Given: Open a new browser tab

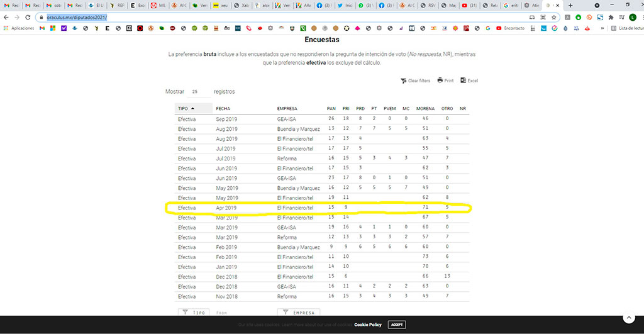Looking at the screenshot, I should coord(570,5).
